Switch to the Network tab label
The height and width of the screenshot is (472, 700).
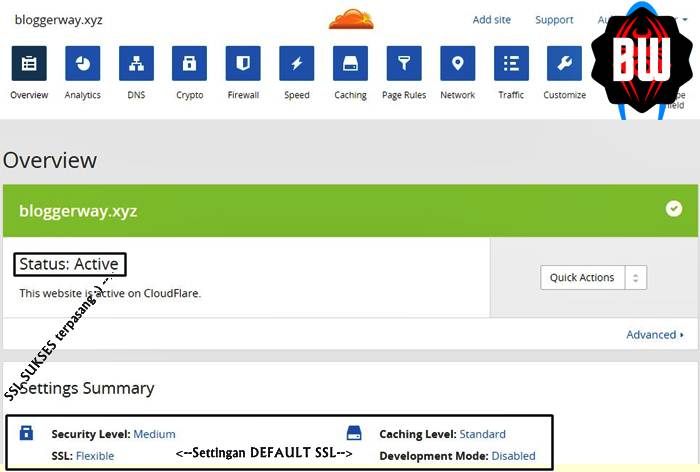458,95
